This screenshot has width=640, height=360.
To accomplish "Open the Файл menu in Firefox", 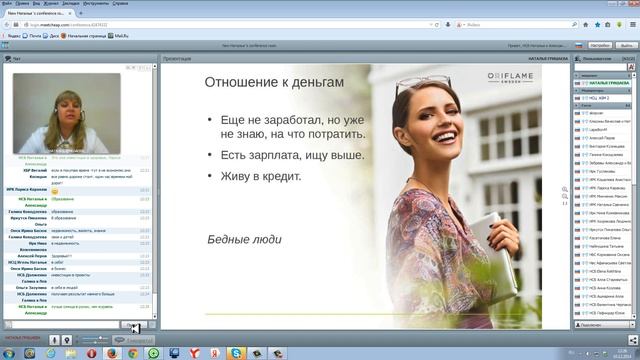I will [7, 3].
